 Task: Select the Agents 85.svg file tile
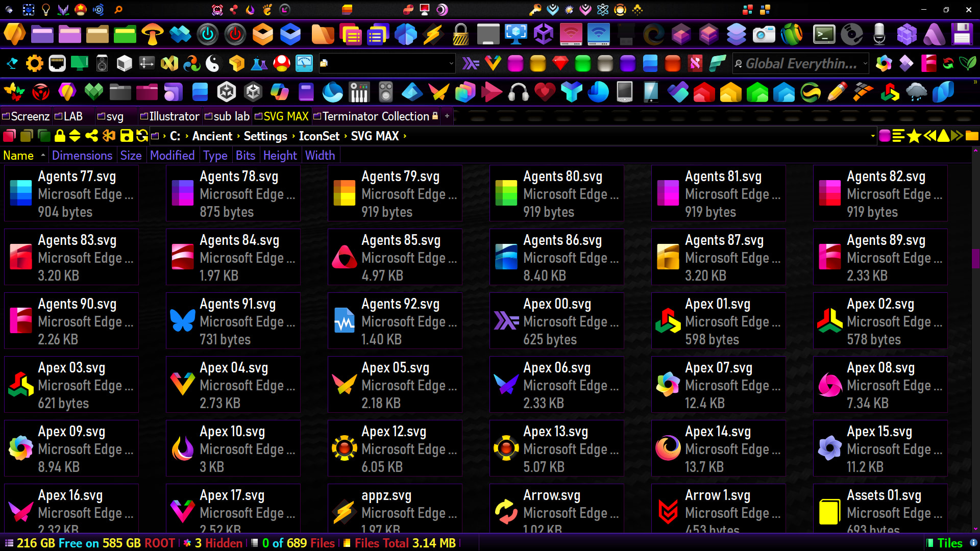[395, 257]
